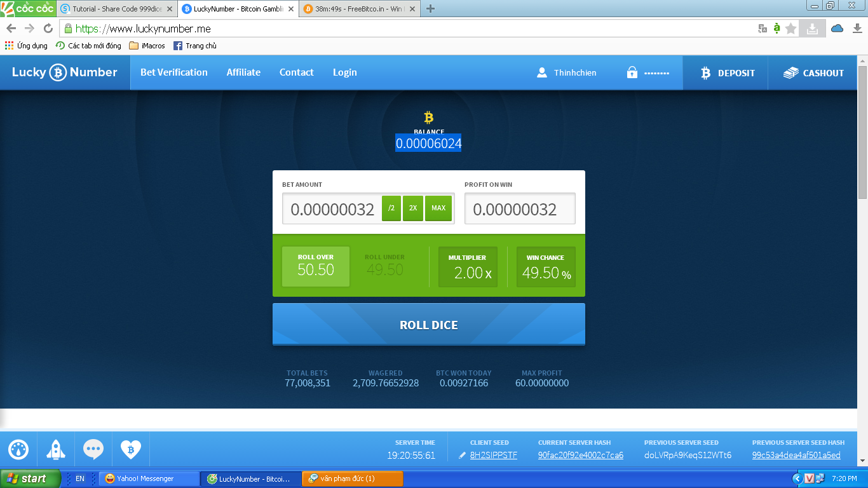Click the Cốc Cốc browser logo
Screen dimensions: 868x488
click(x=28, y=8)
